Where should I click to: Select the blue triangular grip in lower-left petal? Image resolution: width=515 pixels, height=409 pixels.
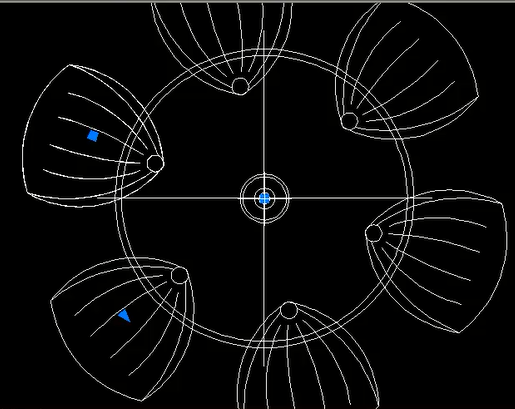coord(125,316)
